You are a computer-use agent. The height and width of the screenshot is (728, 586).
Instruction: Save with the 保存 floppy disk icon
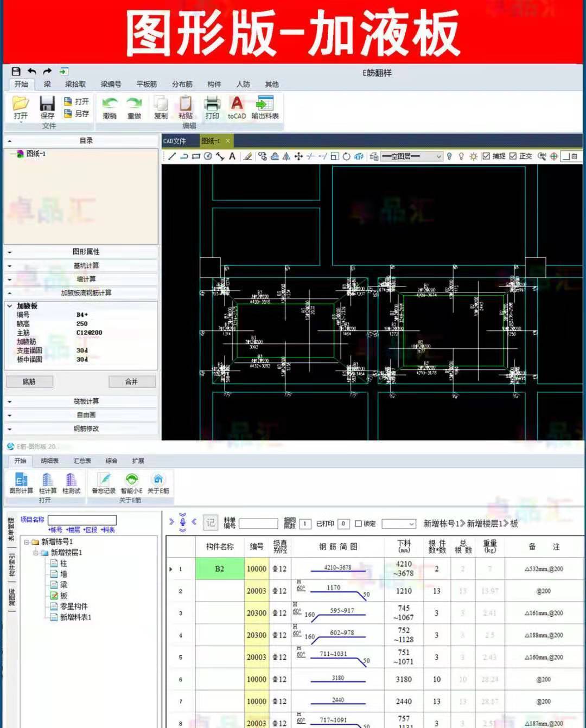pyautogui.click(x=47, y=107)
